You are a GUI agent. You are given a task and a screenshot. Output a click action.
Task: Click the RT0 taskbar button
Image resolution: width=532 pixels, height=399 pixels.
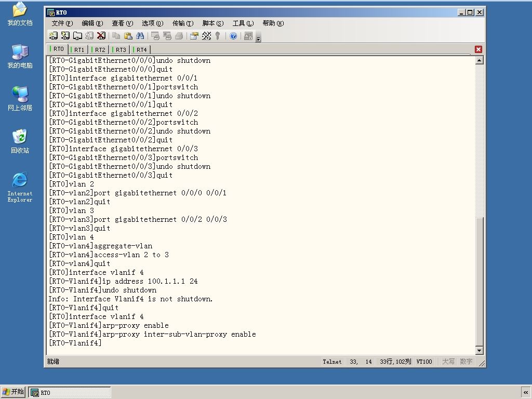(x=70, y=393)
